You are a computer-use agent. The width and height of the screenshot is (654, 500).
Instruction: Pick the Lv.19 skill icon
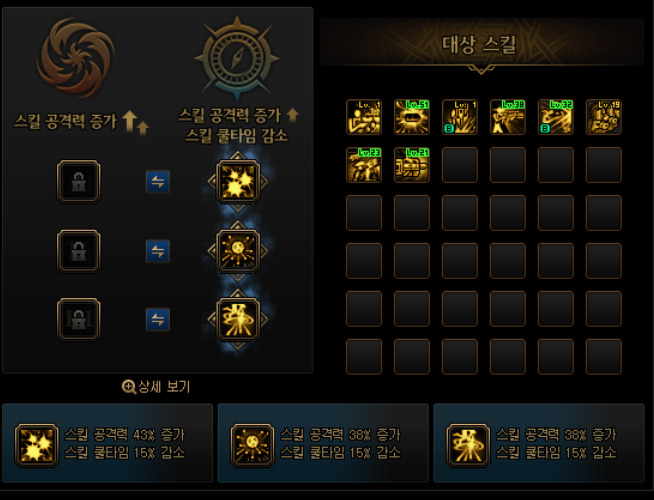click(604, 117)
